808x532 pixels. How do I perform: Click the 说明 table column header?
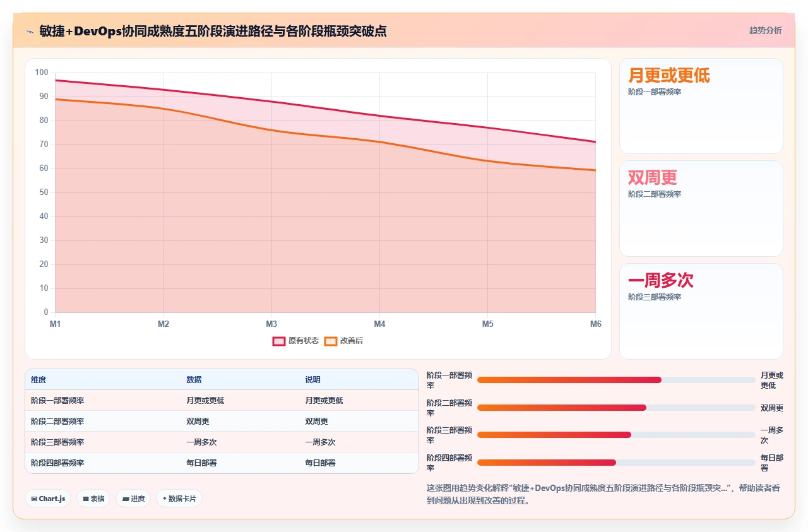tap(312, 380)
